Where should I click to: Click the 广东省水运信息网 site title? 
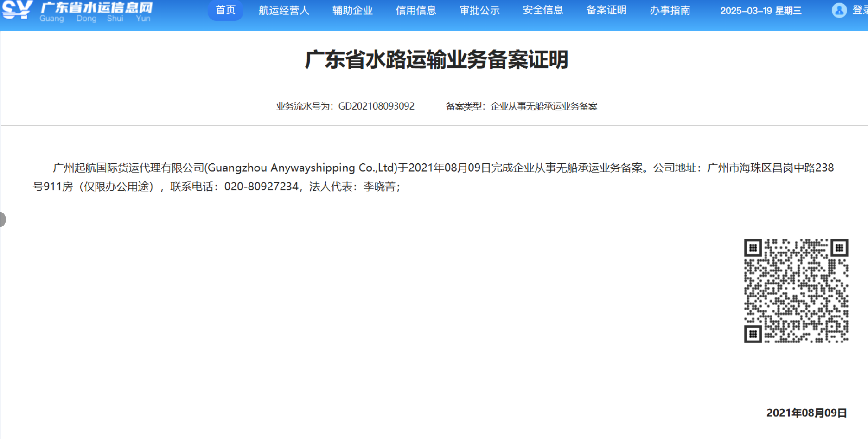(x=96, y=7)
